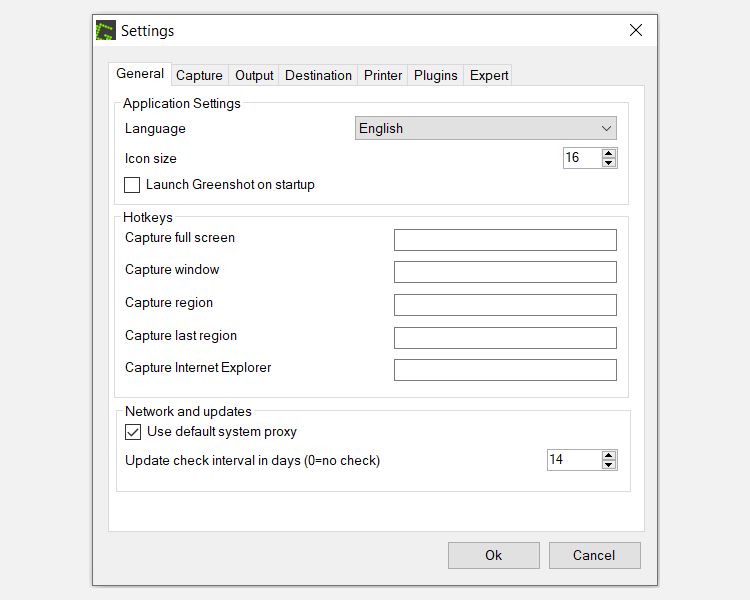Select the Capture Internet Explorer hotkey box
The image size is (750, 600).
[x=505, y=370]
